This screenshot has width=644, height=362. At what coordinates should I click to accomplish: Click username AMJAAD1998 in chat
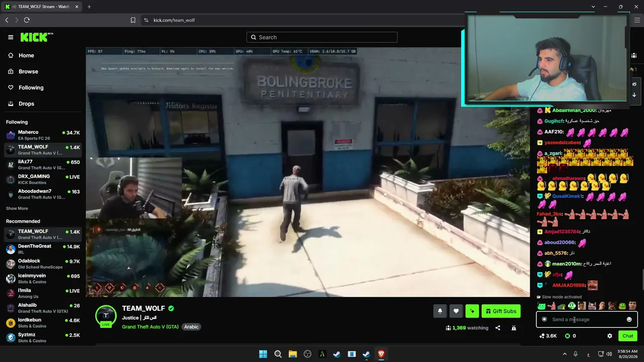click(x=569, y=286)
